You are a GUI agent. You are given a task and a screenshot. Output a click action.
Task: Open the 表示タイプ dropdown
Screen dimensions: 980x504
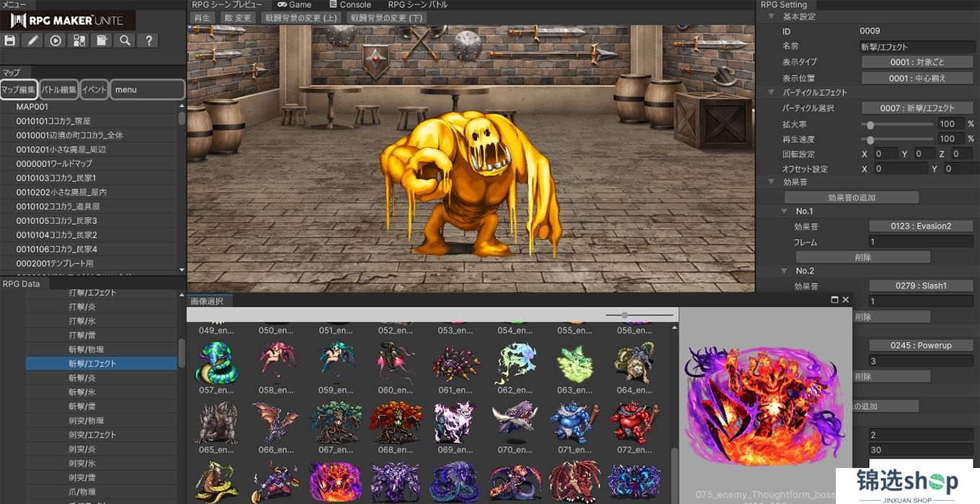pyautogui.click(x=917, y=62)
